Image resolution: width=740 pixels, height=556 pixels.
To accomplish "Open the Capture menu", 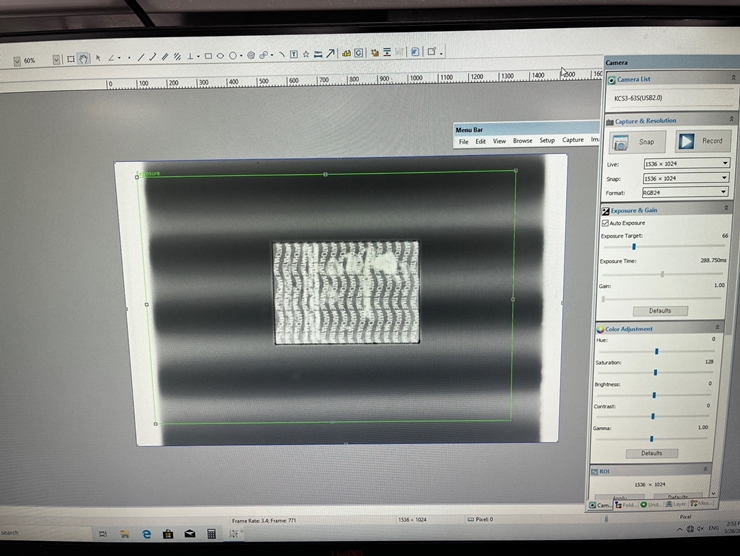I will pyautogui.click(x=573, y=141).
